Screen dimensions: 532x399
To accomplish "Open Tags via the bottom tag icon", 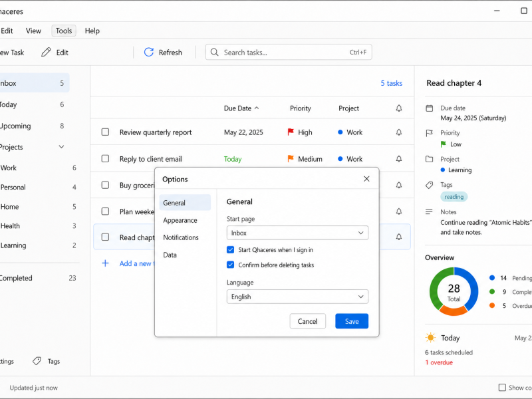I will [x=37, y=361].
